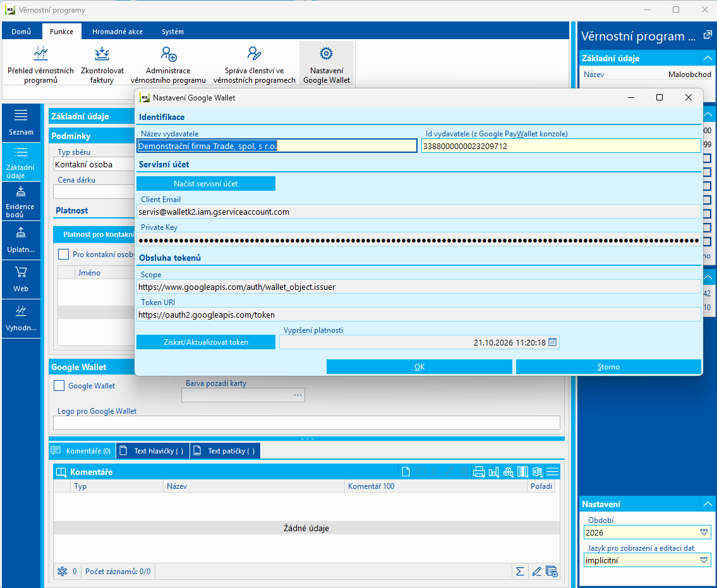This screenshot has width=717, height=588.
Task: Open hamburger menu in Komentáře toolbar
Action: pyautogui.click(x=552, y=472)
